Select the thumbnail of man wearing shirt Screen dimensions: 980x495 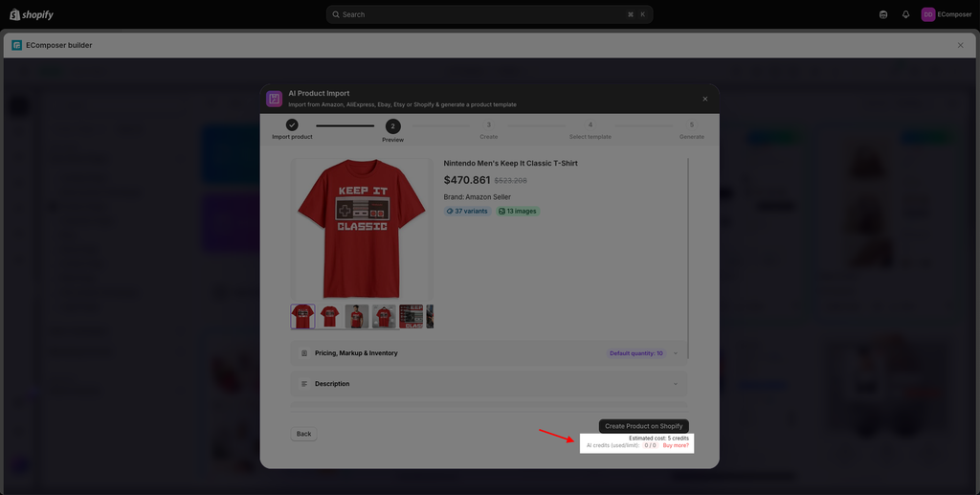click(357, 316)
